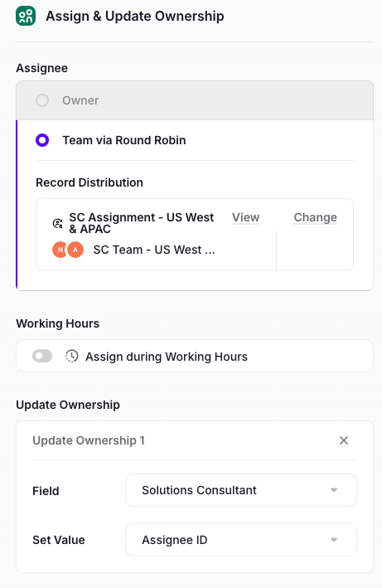This screenshot has width=382, height=588.
Task: Click the Team via Round Robin label
Action: pyautogui.click(x=124, y=140)
